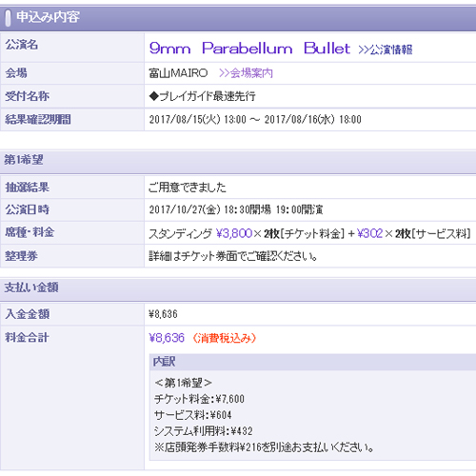
Task: Open the >>公演情報 link
Action: coord(386,50)
